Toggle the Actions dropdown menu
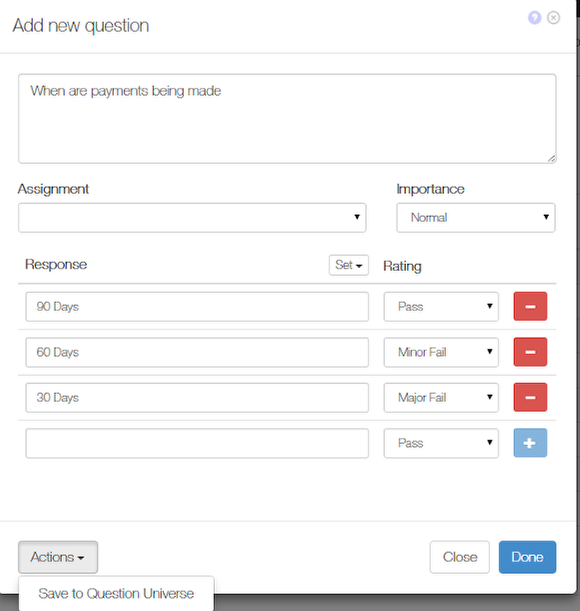The image size is (580, 611). coord(58,557)
